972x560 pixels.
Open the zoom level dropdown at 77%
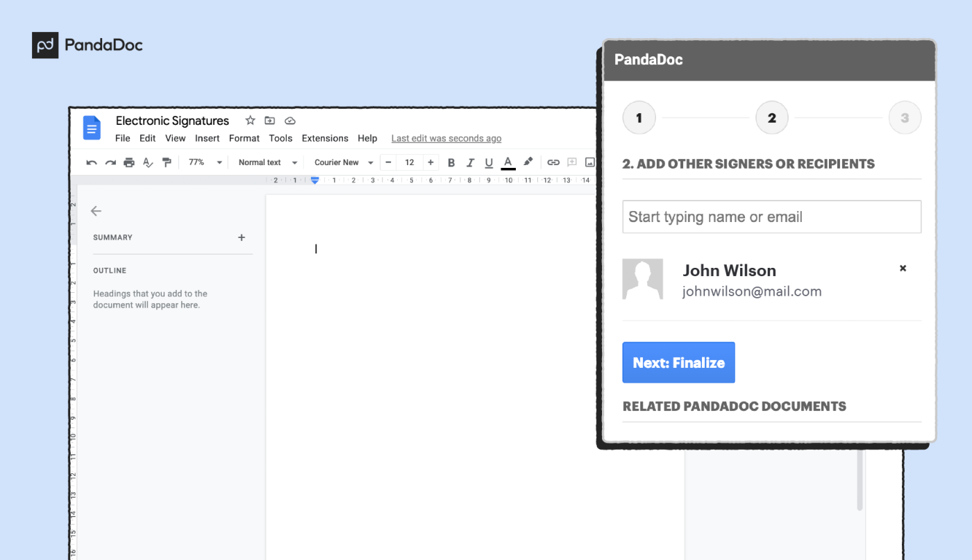(205, 162)
